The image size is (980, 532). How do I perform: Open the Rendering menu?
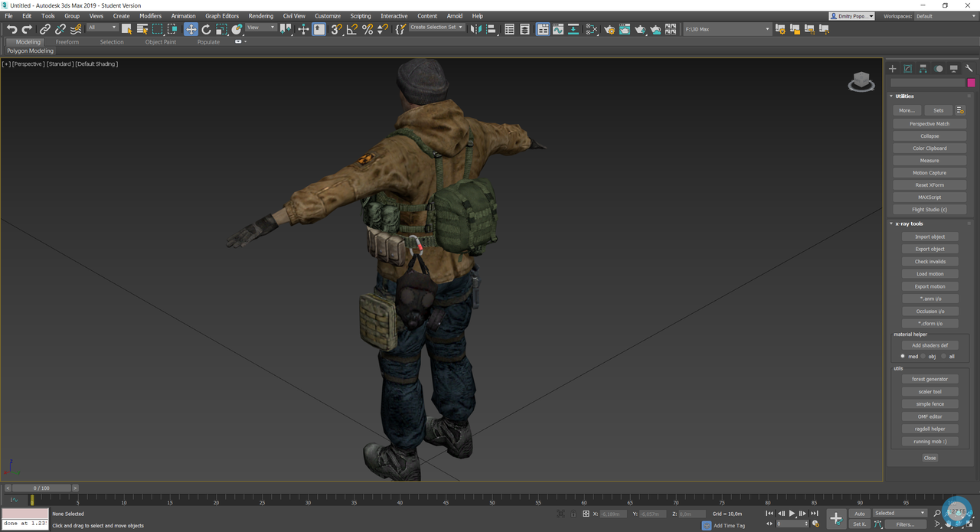pyautogui.click(x=260, y=16)
